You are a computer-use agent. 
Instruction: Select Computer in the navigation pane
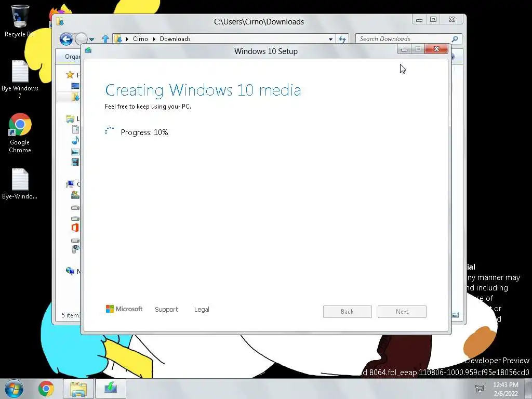click(x=70, y=184)
